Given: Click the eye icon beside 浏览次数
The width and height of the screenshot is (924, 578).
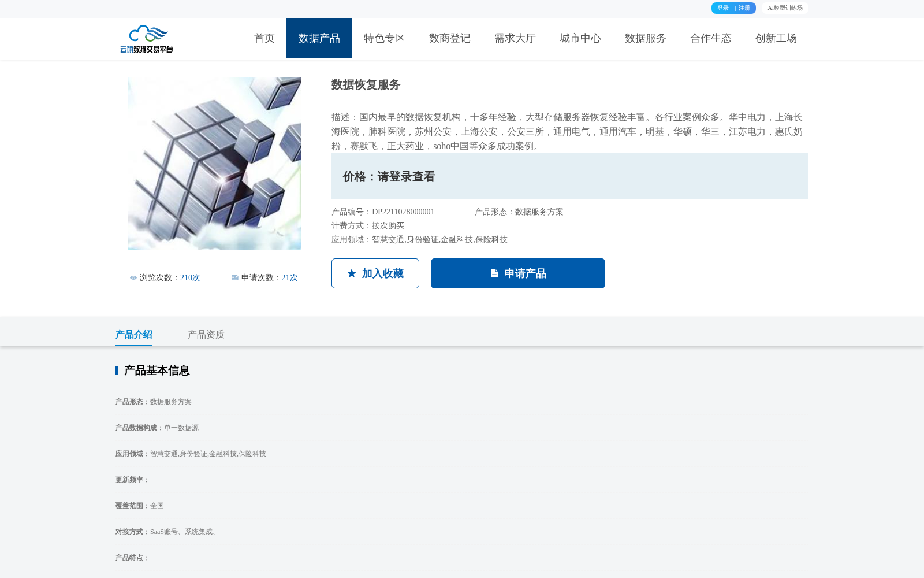Looking at the screenshot, I should click(133, 278).
